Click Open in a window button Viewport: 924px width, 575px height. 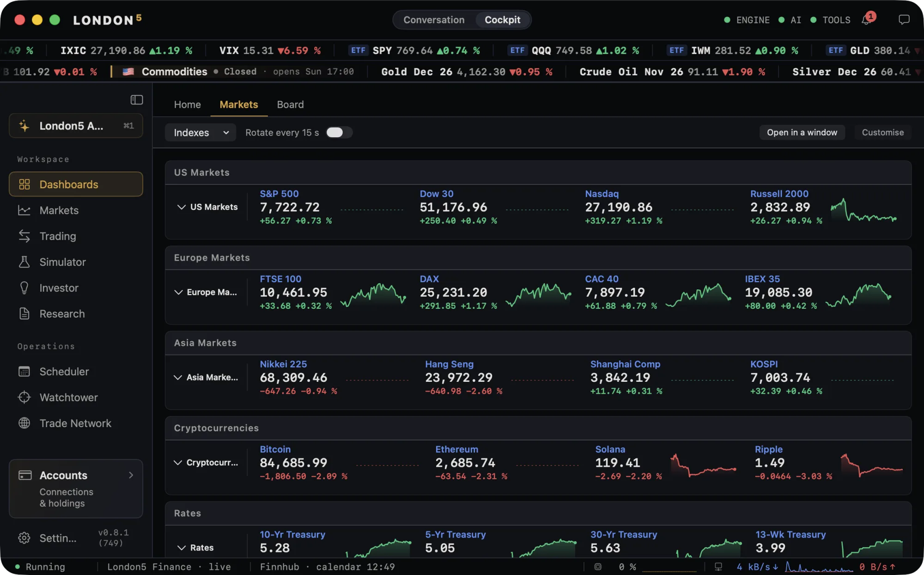(802, 133)
